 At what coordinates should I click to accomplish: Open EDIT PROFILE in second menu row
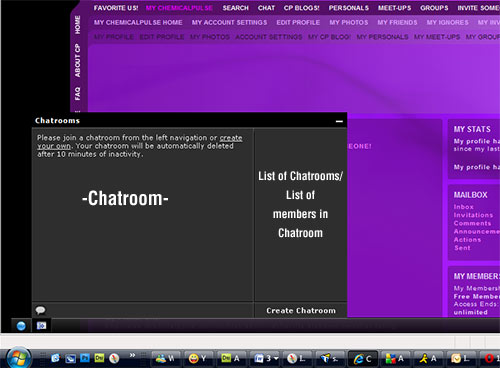pos(298,22)
